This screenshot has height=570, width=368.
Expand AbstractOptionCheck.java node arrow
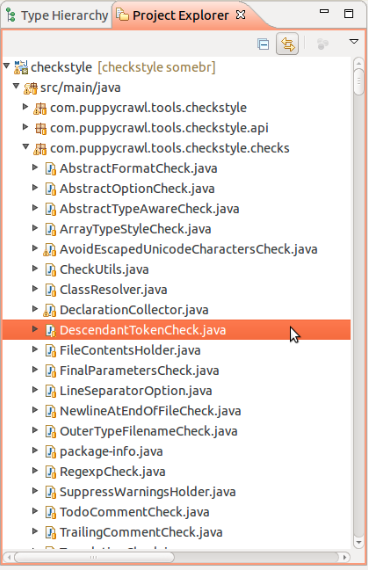pyautogui.click(x=35, y=188)
